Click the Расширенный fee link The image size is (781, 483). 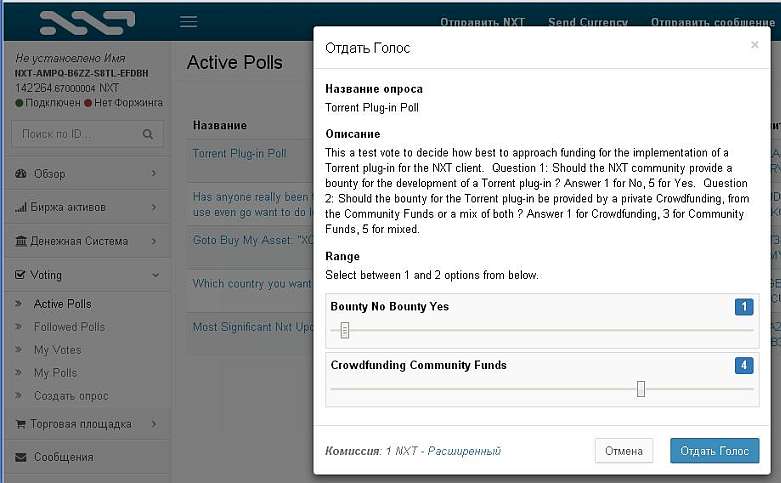pos(464,451)
